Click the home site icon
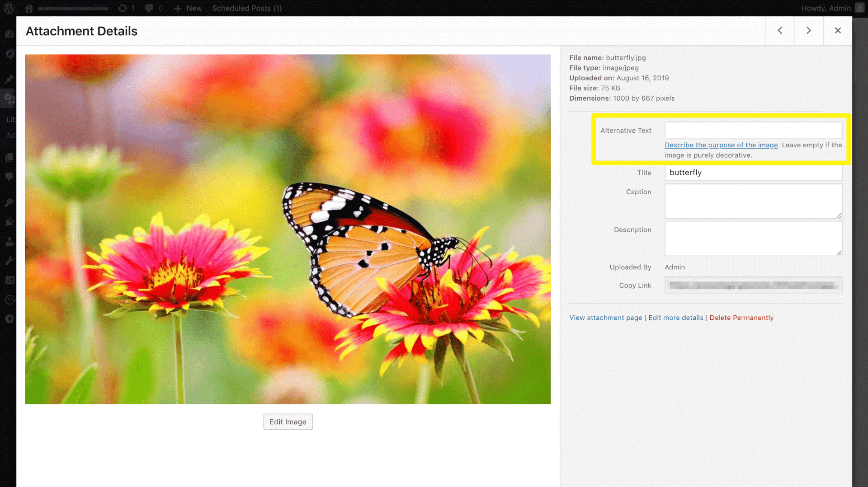868x487 pixels. click(x=29, y=8)
